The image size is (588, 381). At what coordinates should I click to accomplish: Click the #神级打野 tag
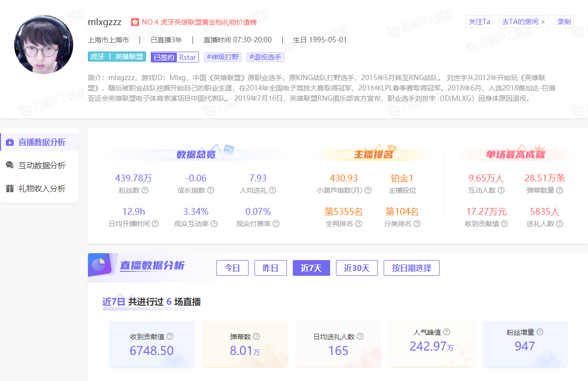(x=223, y=57)
